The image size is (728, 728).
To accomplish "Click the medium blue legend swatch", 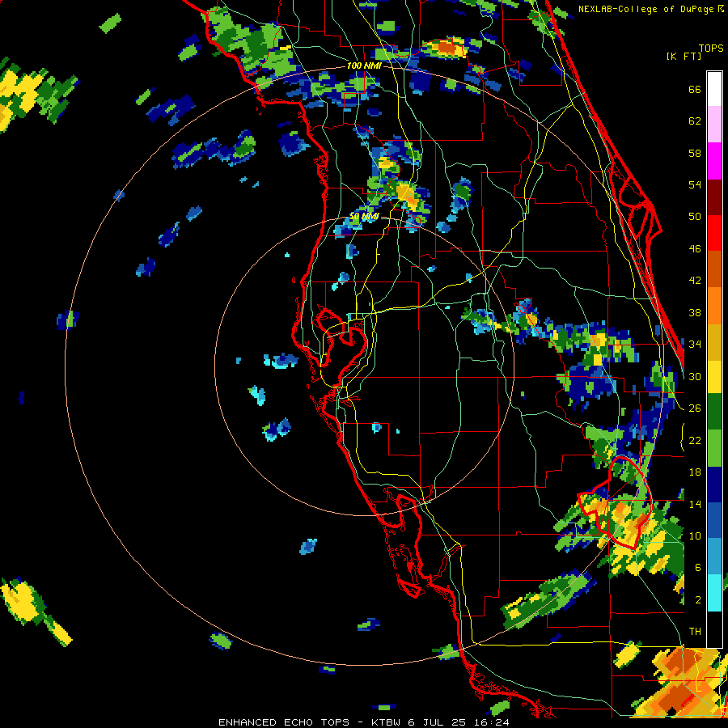I will pyautogui.click(x=714, y=520).
